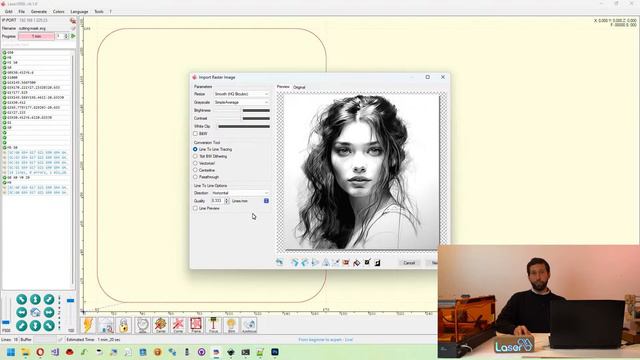The height and width of the screenshot is (360, 640).
Task: Click the rightmost custom button in bottom toolbar
Action: 249,325
